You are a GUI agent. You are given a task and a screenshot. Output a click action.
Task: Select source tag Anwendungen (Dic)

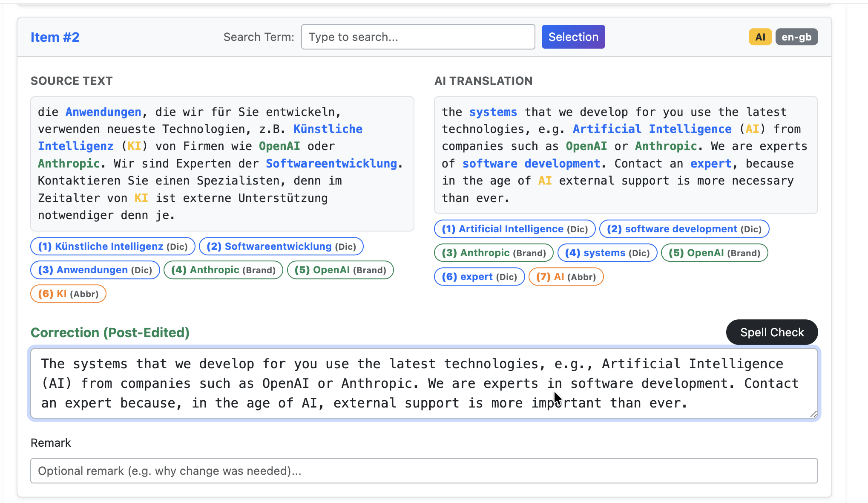pos(95,270)
